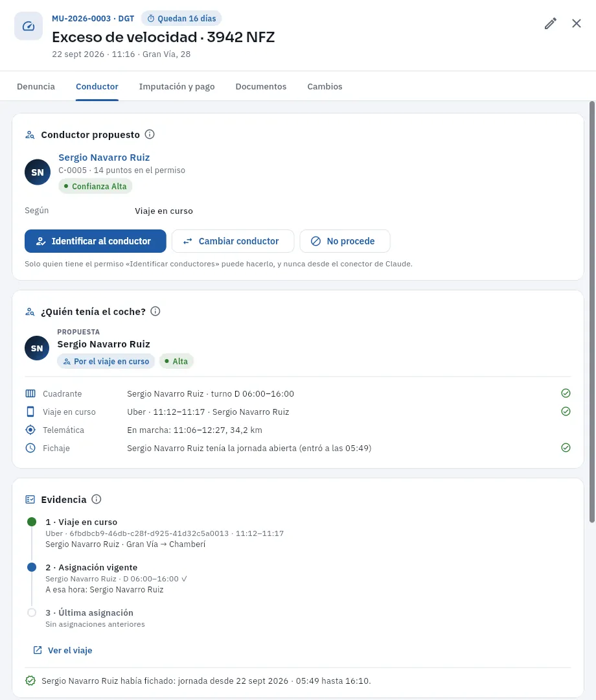The image size is (596, 700).
Task: Click the green check on Cuadrante row
Action: [566, 393]
